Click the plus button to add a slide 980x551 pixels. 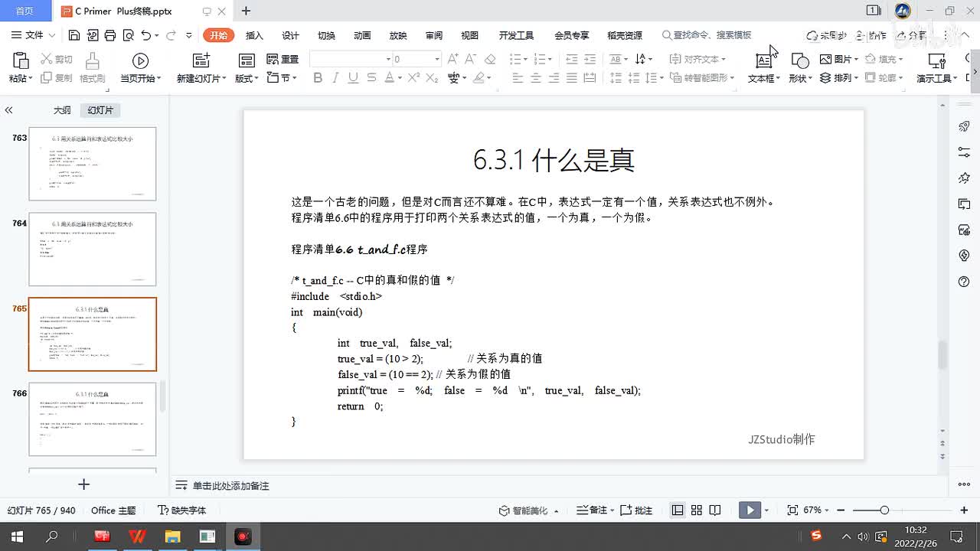click(84, 484)
